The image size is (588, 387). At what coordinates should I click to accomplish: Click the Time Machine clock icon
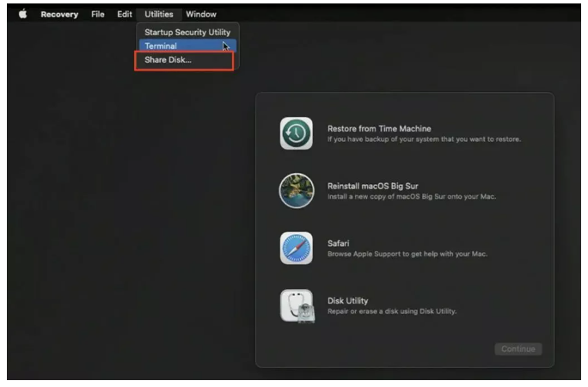point(297,133)
